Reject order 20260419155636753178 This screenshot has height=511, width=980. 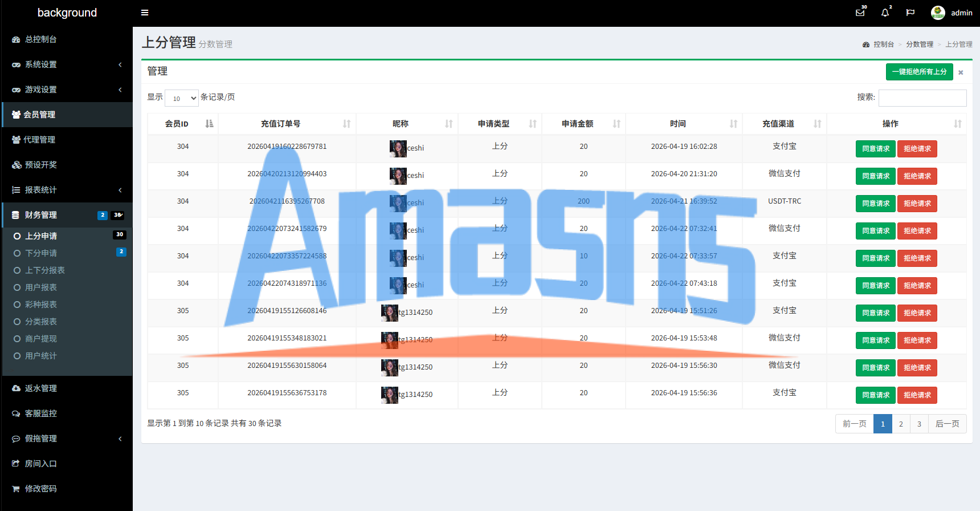pos(917,395)
